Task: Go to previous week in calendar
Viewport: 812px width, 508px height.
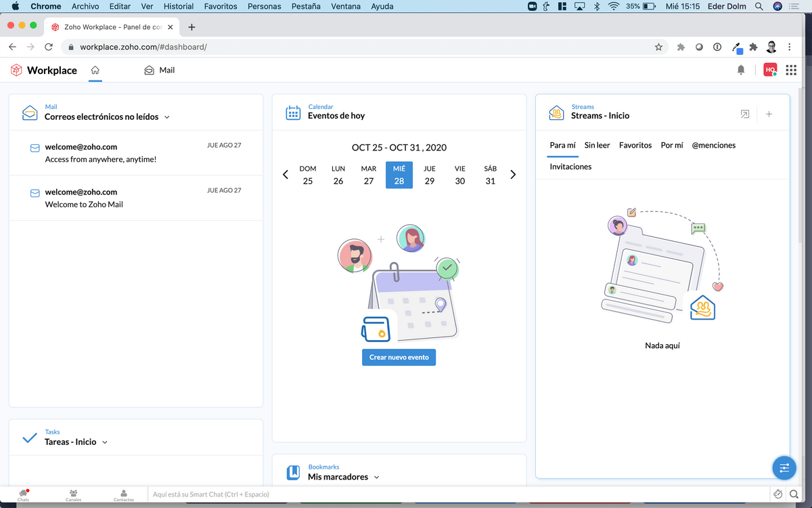Action: [x=286, y=175]
